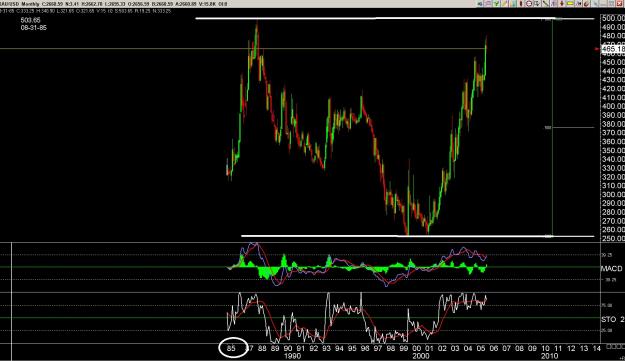Click the 08 year label on time axis

[519, 348]
